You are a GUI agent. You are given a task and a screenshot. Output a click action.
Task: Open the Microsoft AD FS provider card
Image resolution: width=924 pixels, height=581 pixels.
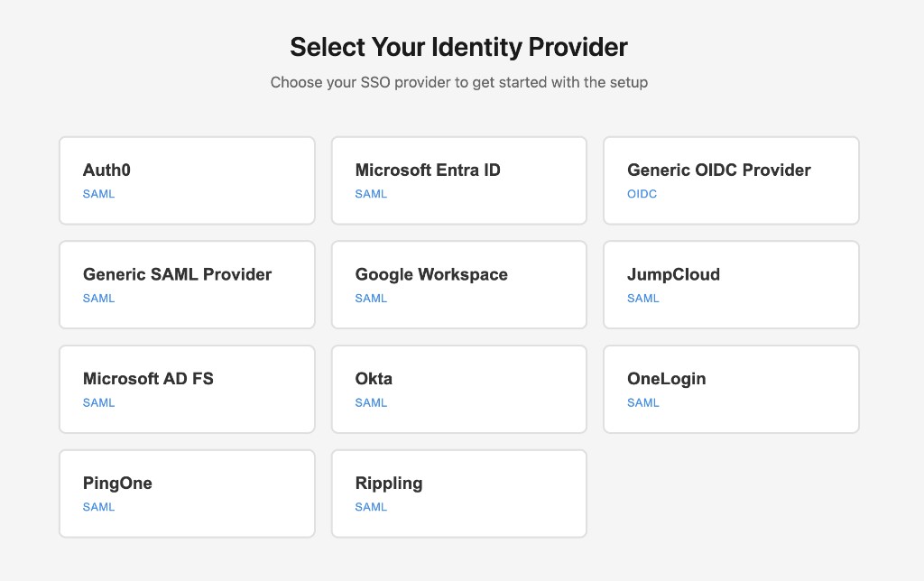(x=187, y=389)
